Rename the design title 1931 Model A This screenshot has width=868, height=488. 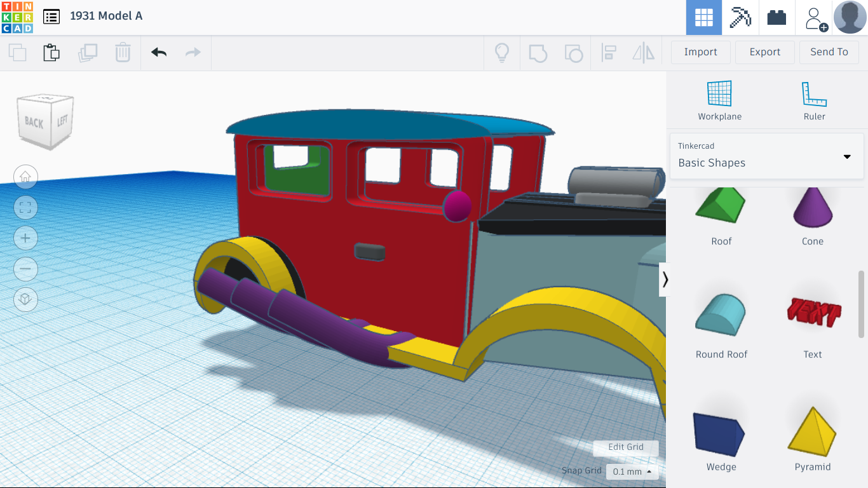pos(105,16)
